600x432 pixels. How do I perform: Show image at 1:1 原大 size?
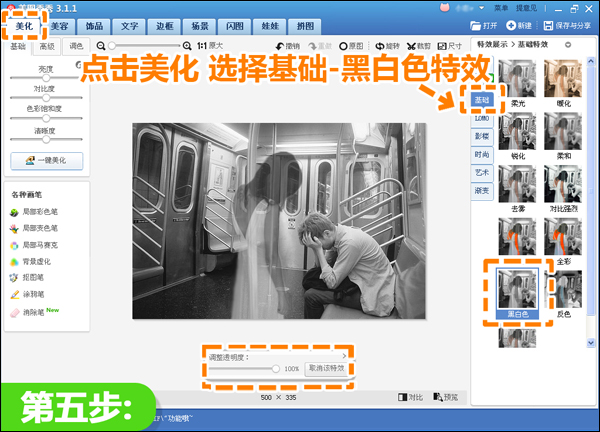(x=210, y=46)
